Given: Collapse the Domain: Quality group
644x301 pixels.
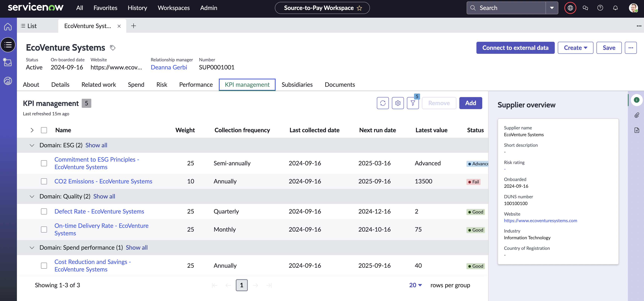Looking at the screenshot, I should click(x=32, y=196).
